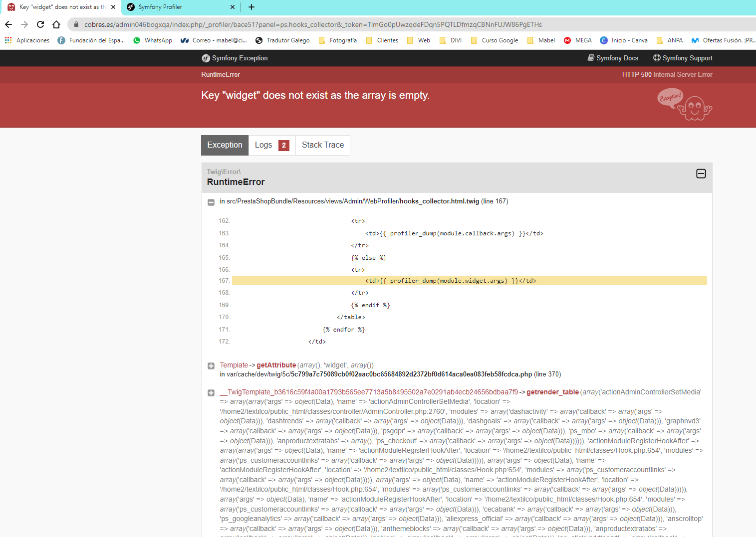
Task: Open the DIVI bookmarks folder
Action: [451, 40]
